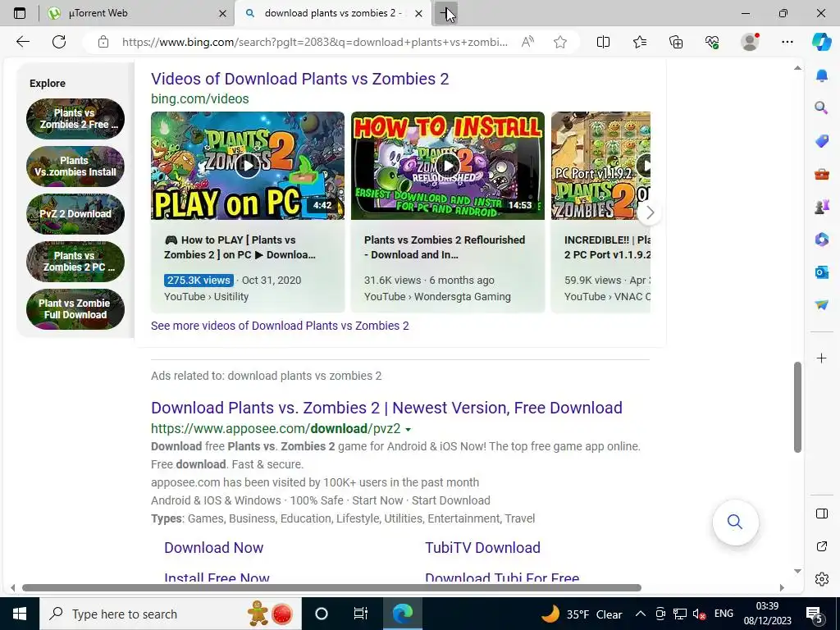This screenshot has height=630, width=840.
Task: Play the How To Install video
Action: pyautogui.click(x=448, y=166)
